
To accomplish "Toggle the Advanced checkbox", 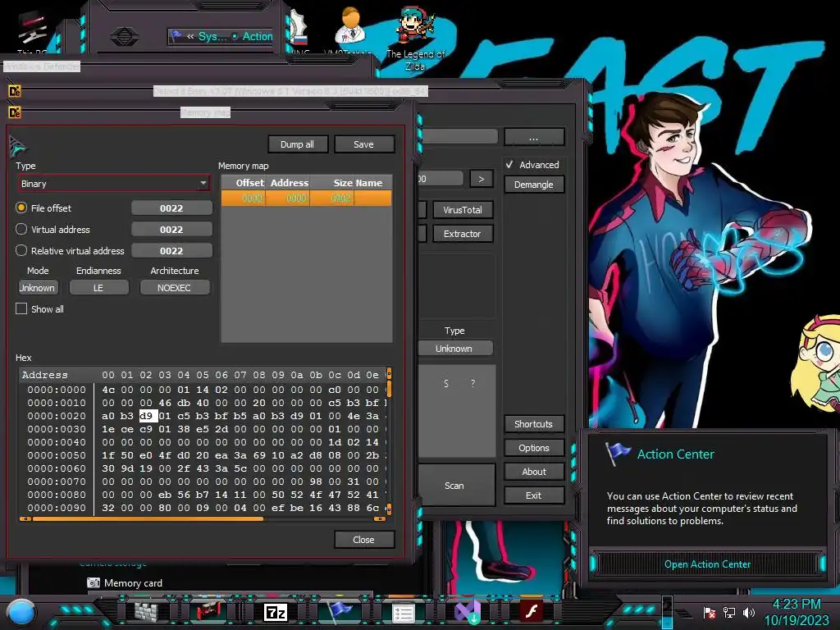I will tap(509, 164).
